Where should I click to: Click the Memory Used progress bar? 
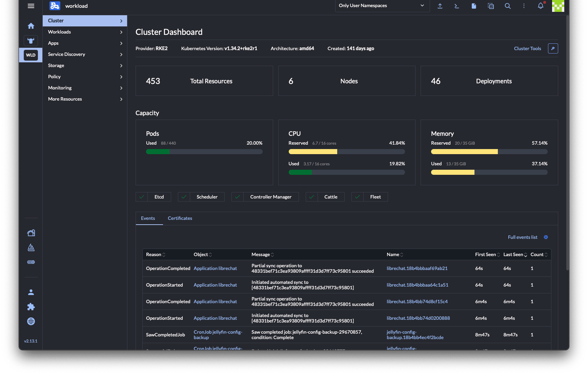tap(489, 172)
